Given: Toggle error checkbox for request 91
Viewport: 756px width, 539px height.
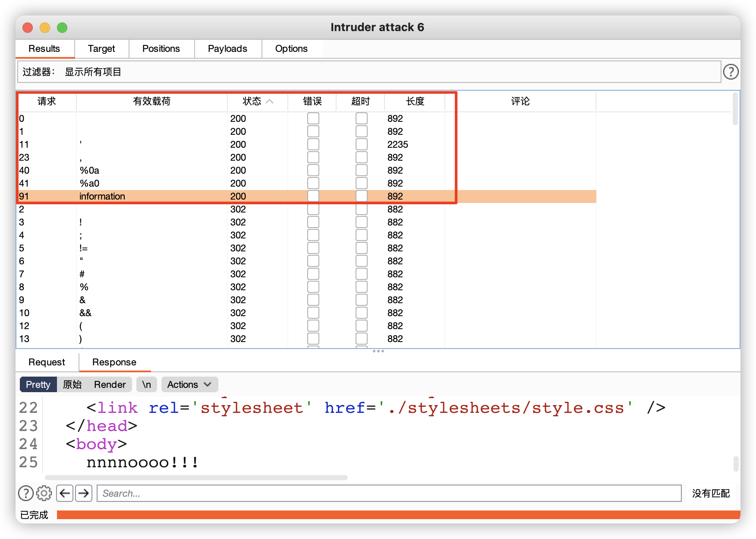Looking at the screenshot, I should [313, 196].
